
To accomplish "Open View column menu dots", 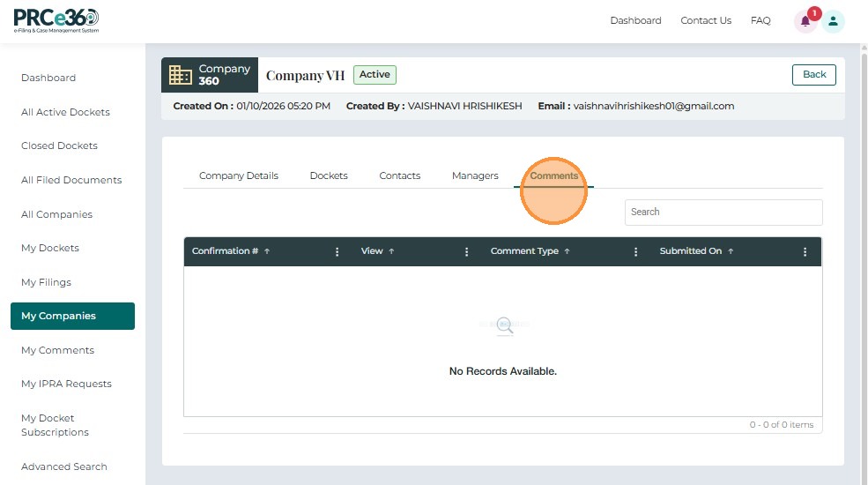I will [467, 252].
